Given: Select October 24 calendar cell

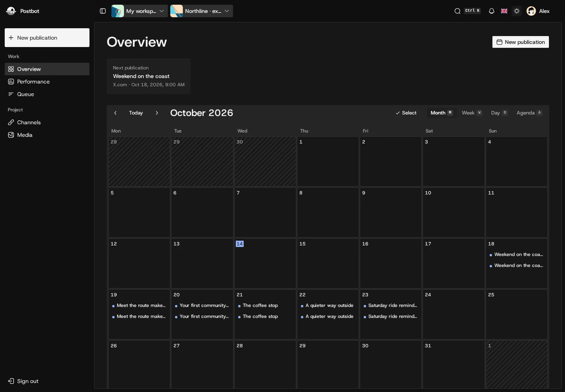Looking at the screenshot, I should 454,314.
